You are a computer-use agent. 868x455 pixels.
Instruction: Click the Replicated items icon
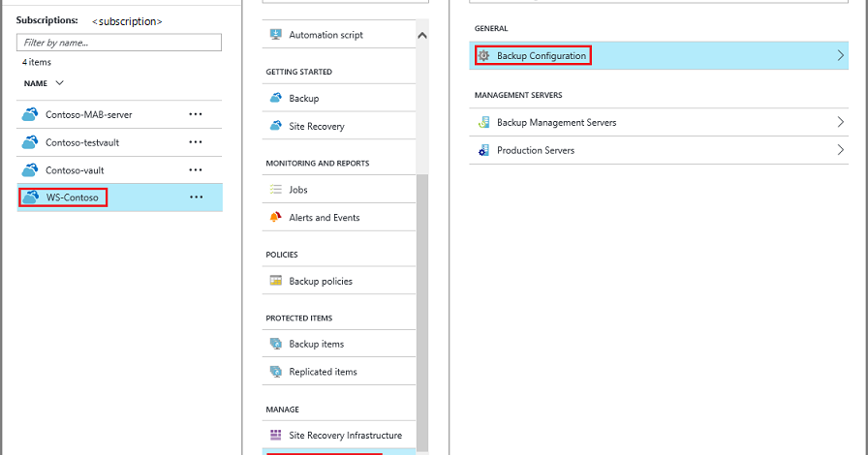(276, 372)
